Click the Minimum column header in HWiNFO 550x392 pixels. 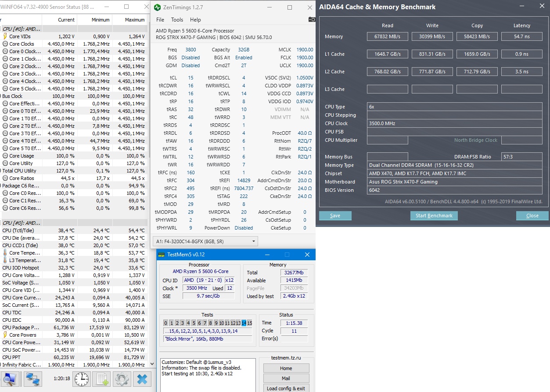pos(95,20)
